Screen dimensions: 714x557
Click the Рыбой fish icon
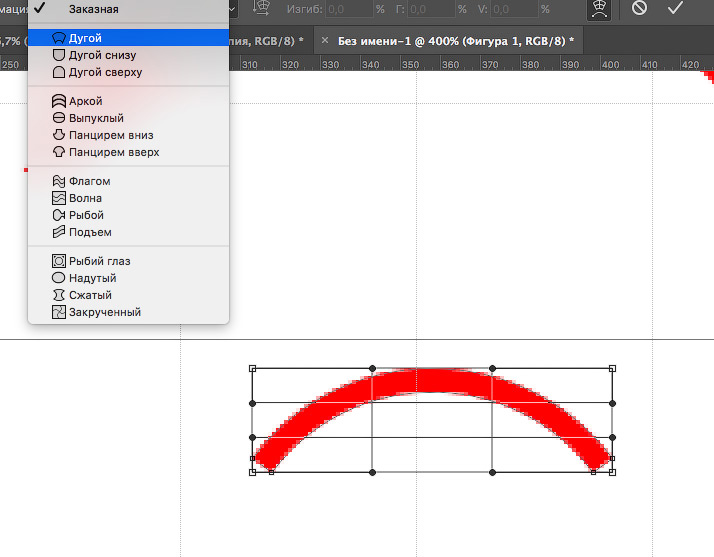[x=59, y=215]
